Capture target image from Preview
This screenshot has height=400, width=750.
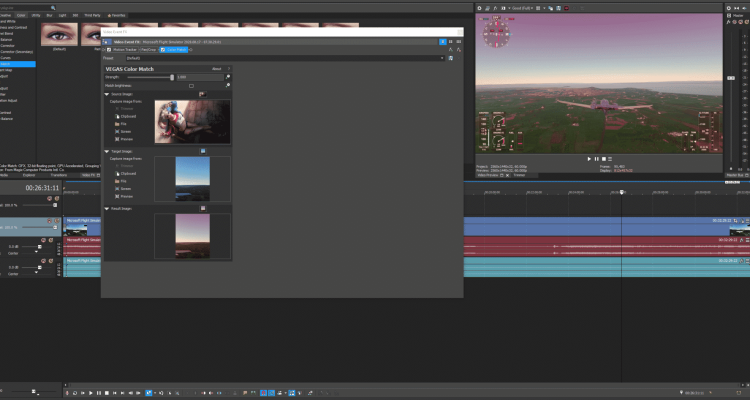[x=124, y=197]
